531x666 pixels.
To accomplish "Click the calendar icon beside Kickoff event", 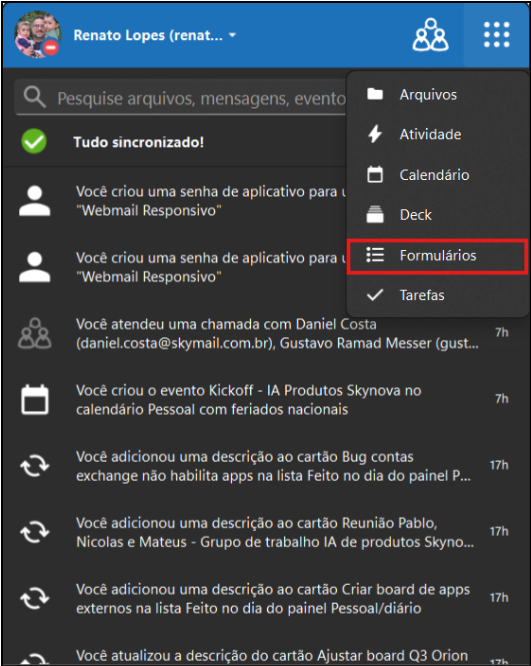I will coord(35,399).
